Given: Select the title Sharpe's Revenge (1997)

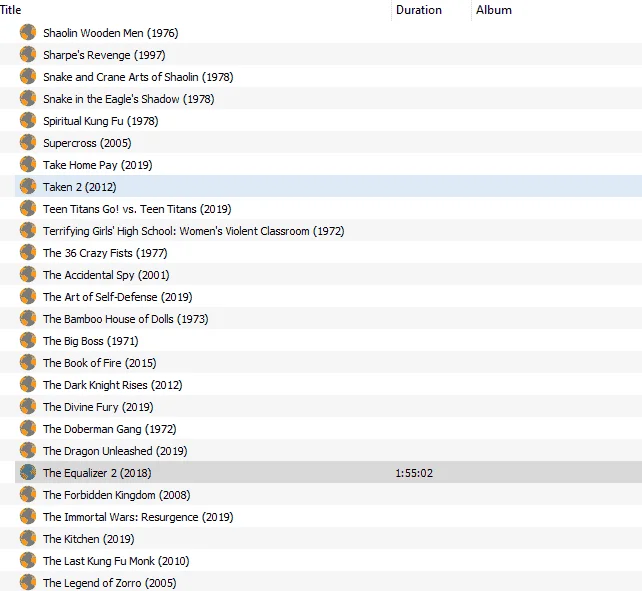Looking at the screenshot, I should [104, 55].
